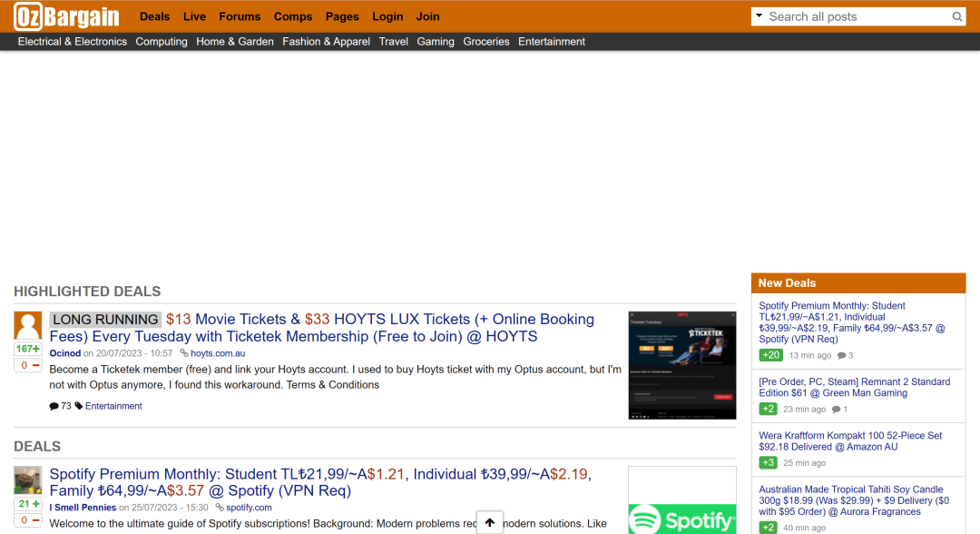Select the Fashion & Apparel category
Viewport: 980px width, 534px height.
pos(326,41)
